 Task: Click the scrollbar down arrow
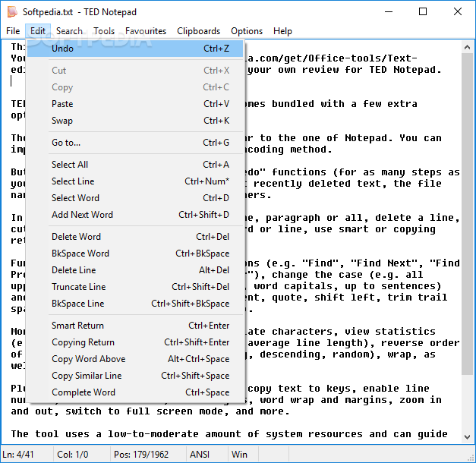467,437
